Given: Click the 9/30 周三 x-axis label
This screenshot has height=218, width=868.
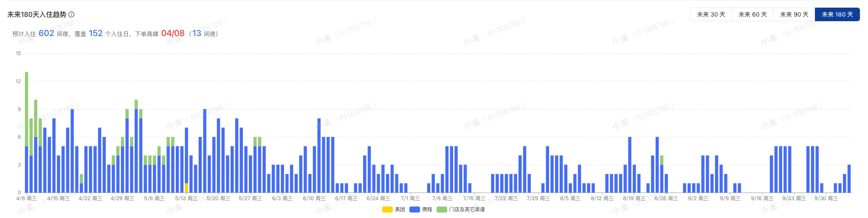Looking at the screenshot, I should point(826,198).
